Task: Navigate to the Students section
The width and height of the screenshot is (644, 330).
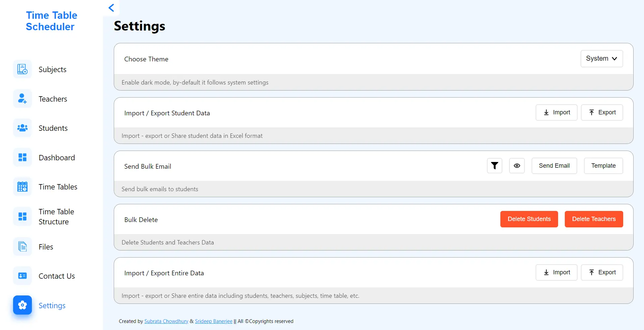Action: (x=53, y=128)
